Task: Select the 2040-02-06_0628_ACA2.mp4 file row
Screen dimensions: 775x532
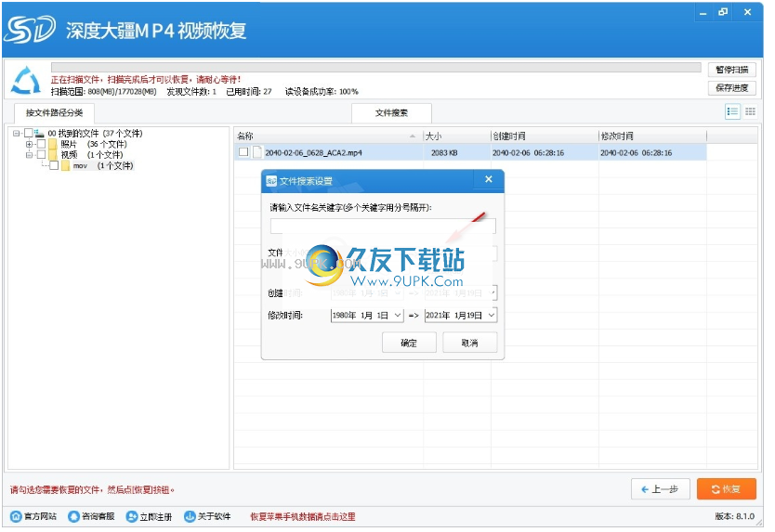Action: click(x=470, y=152)
